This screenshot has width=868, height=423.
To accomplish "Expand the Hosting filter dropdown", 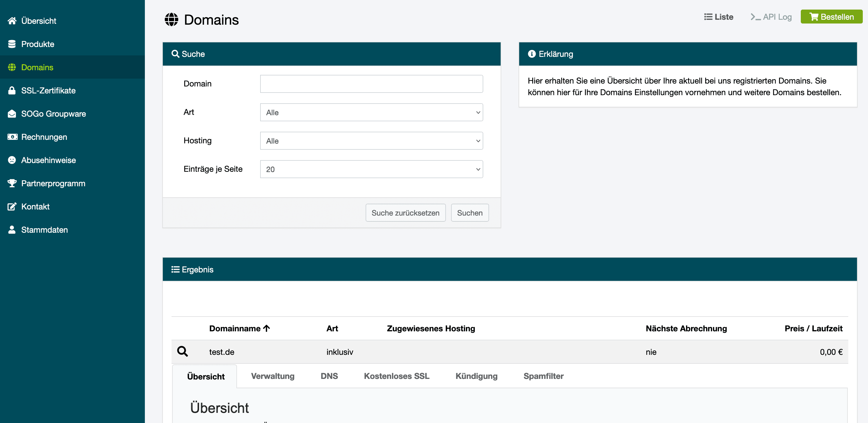I will point(371,141).
